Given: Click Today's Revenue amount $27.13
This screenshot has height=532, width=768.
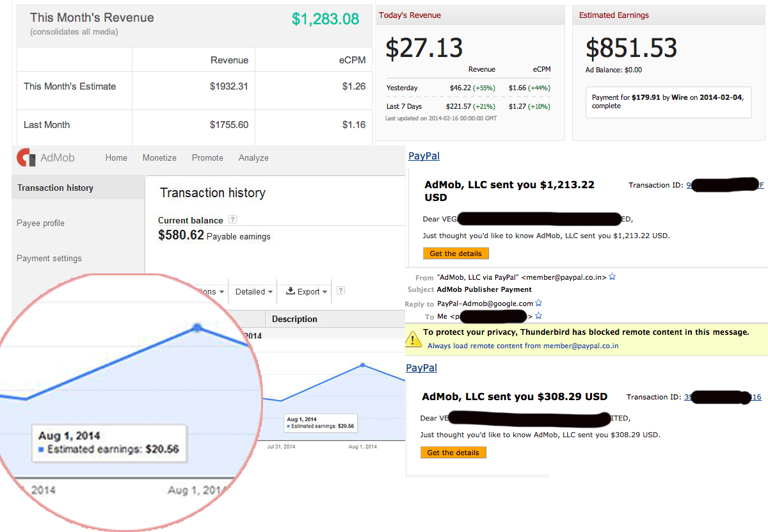Looking at the screenshot, I should [x=424, y=48].
